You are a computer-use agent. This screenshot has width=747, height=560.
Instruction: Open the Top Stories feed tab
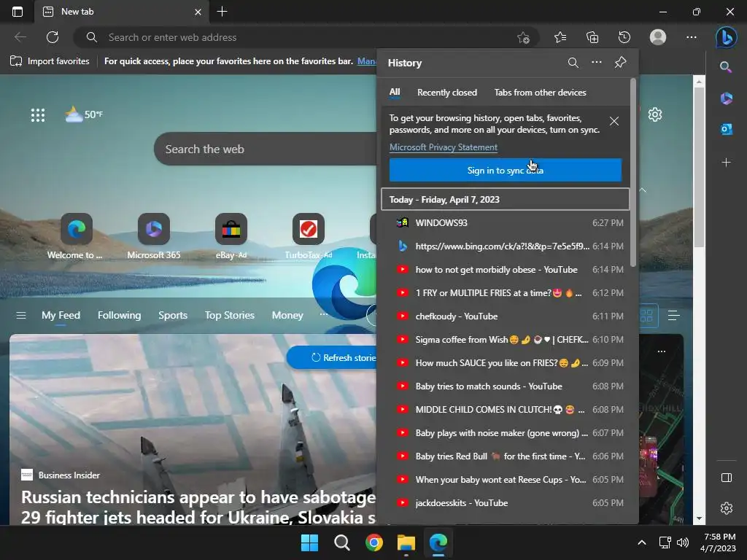point(230,315)
